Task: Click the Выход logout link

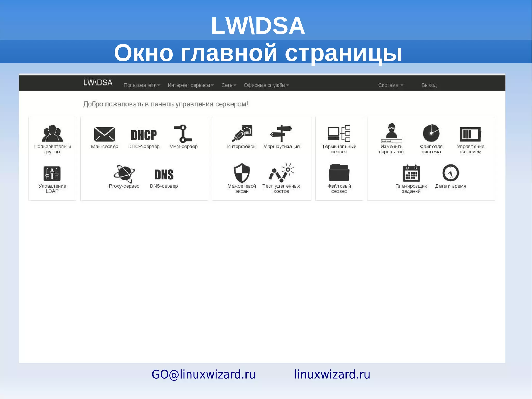Action: pos(429,85)
